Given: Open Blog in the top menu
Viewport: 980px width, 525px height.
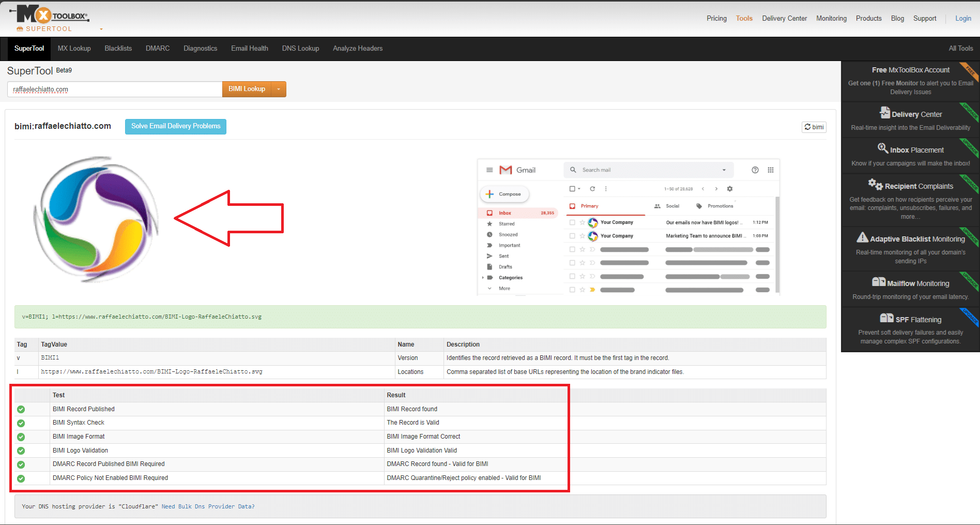Looking at the screenshot, I should pos(897,19).
